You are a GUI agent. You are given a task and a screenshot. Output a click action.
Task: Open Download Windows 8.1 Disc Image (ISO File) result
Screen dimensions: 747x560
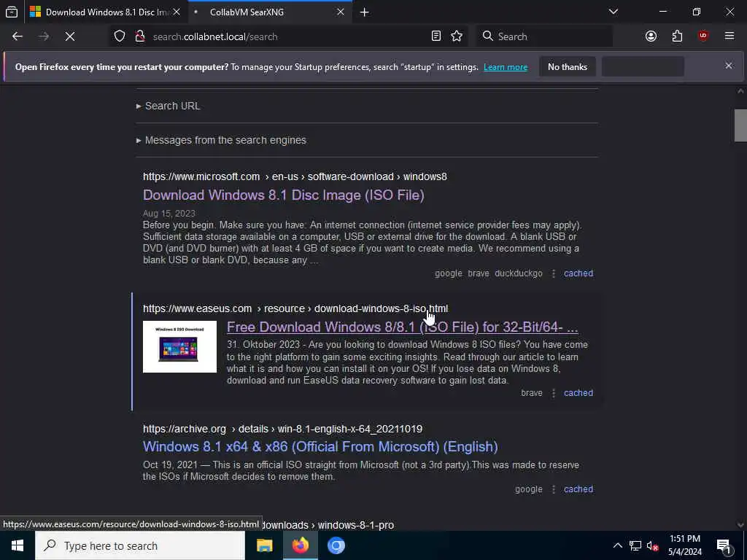pos(284,195)
